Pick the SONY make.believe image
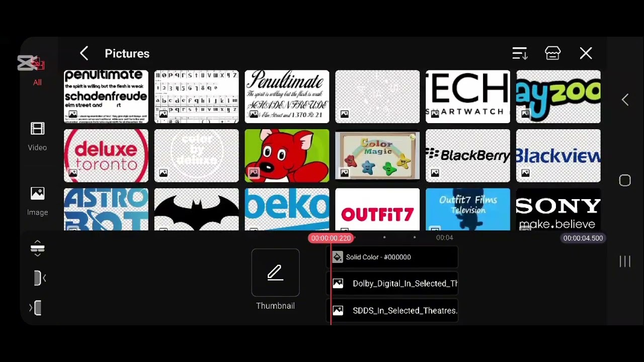 click(558, 210)
